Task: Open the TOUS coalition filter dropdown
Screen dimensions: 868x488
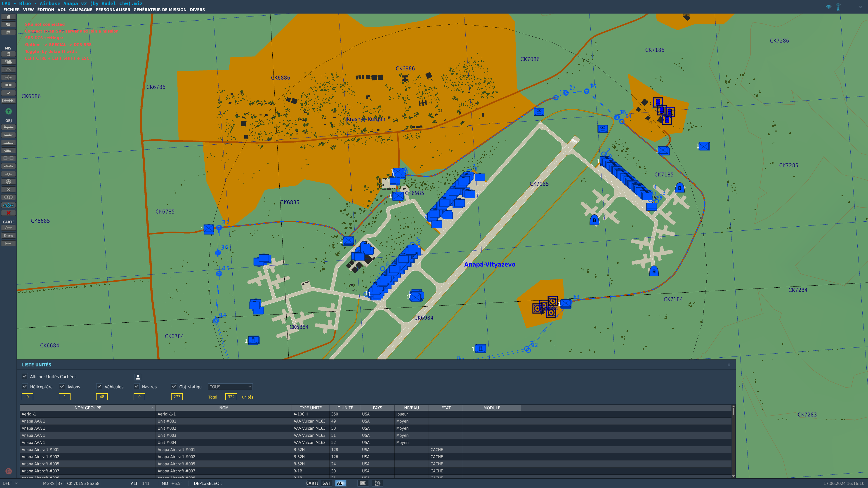Action: [230, 387]
